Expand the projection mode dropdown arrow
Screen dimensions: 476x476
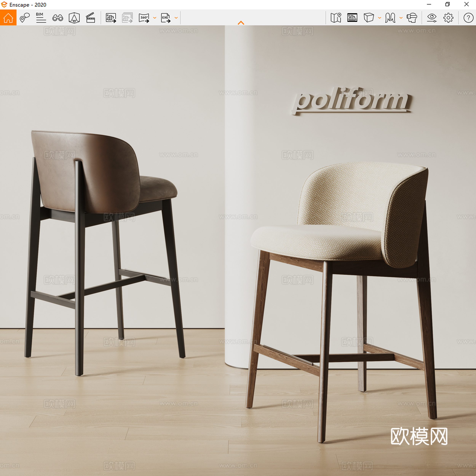click(380, 18)
